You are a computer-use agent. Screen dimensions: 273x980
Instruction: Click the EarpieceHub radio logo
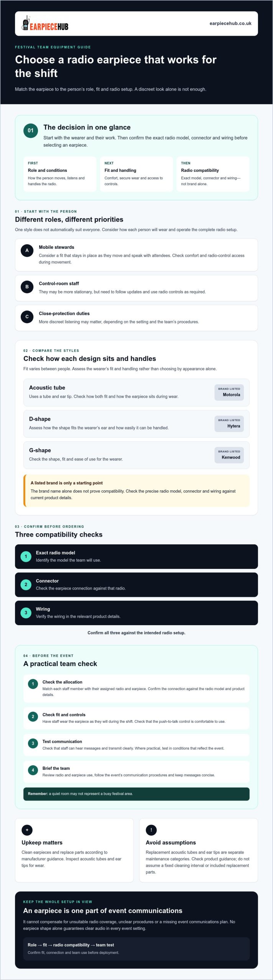click(x=45, y=24)
